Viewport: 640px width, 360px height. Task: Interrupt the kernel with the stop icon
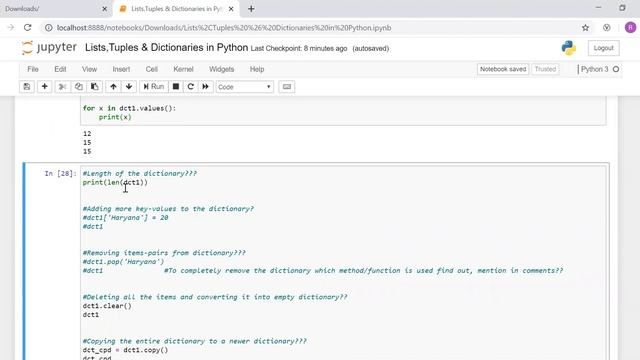tap(176, 87)
